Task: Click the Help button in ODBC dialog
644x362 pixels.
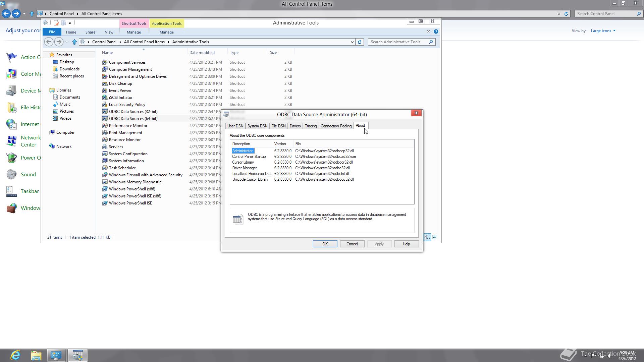Action: pos(406,244)
